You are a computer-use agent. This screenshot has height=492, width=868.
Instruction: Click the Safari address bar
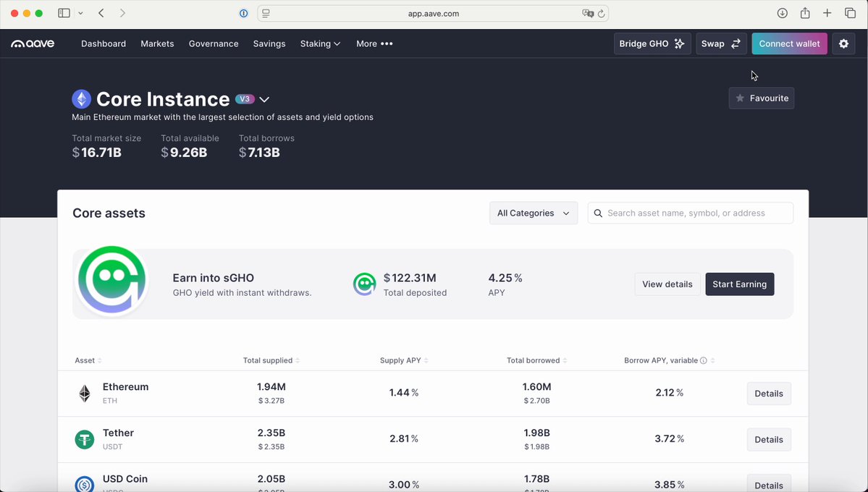pos(433,13)
